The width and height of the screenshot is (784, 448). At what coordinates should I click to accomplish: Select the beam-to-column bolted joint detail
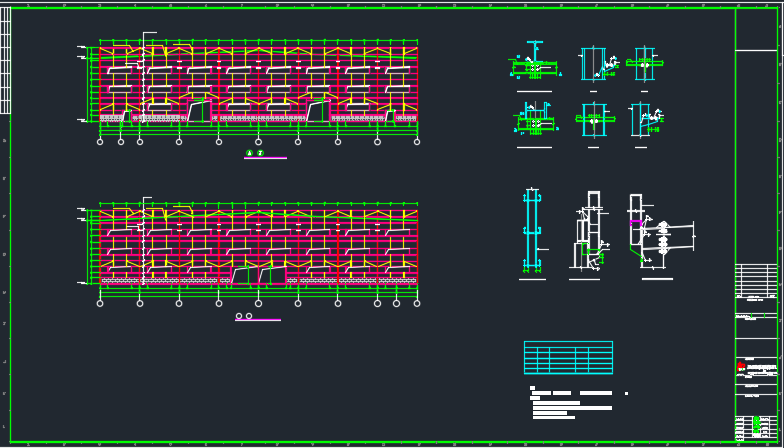[x=662, y=232]
